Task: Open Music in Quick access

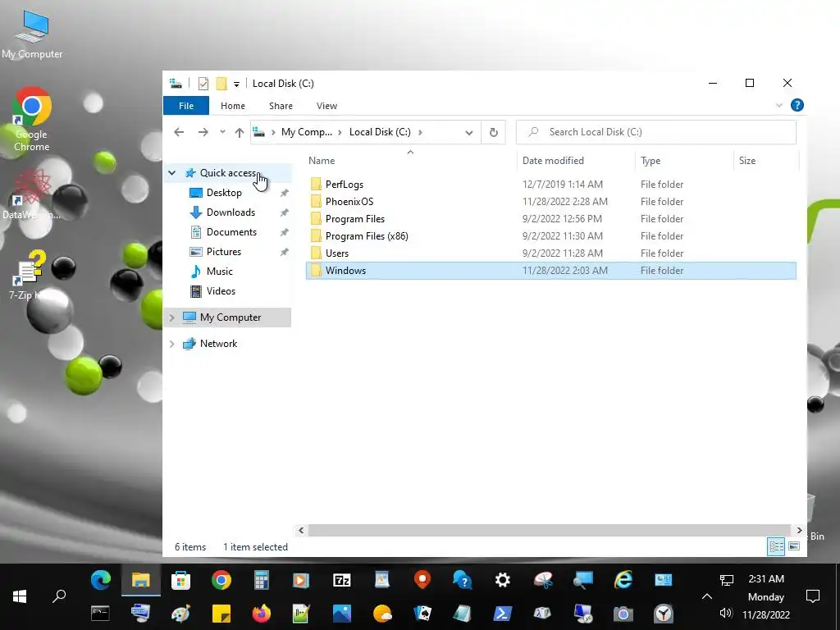Action: 219,272
